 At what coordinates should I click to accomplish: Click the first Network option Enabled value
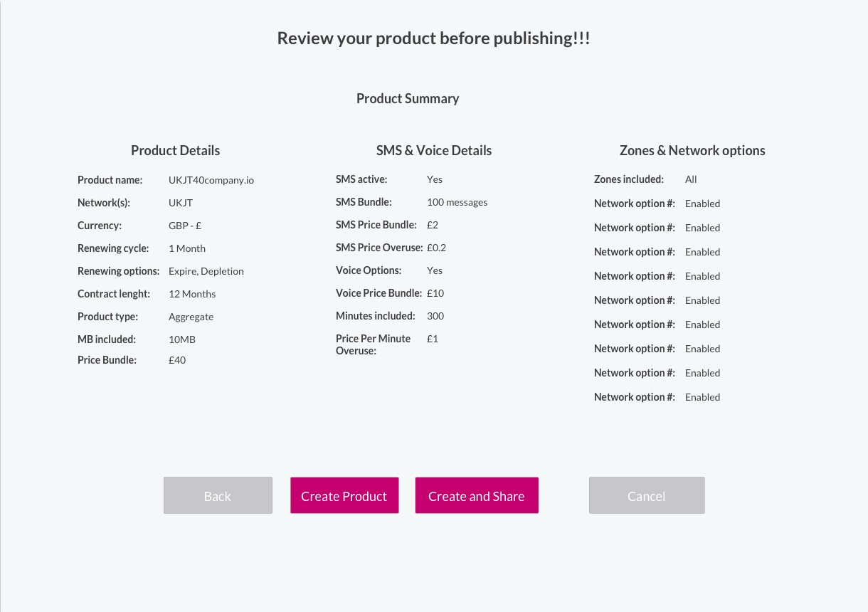click(x=702, y=204)
